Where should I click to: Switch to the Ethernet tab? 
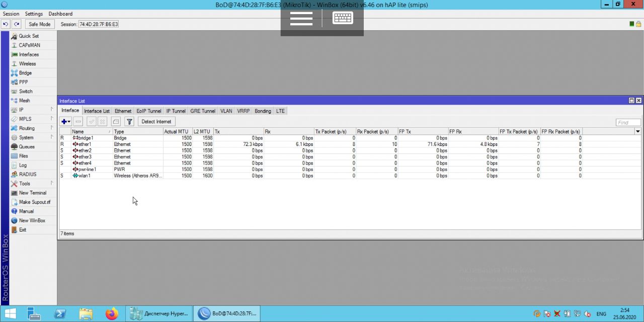tap(123, 111)
